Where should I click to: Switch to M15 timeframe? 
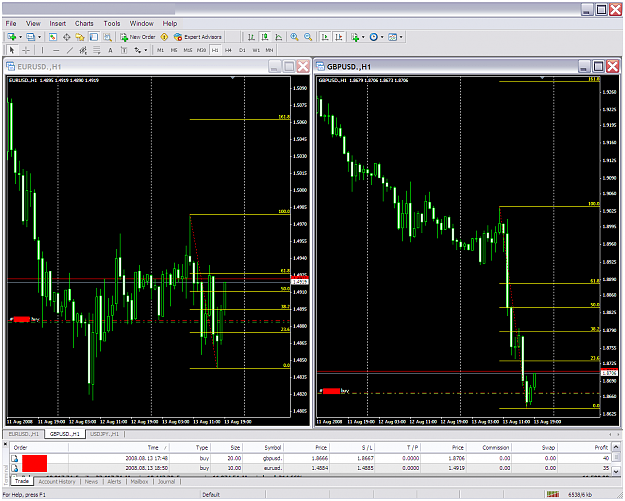pyautogui.click(x=188, y=50)
